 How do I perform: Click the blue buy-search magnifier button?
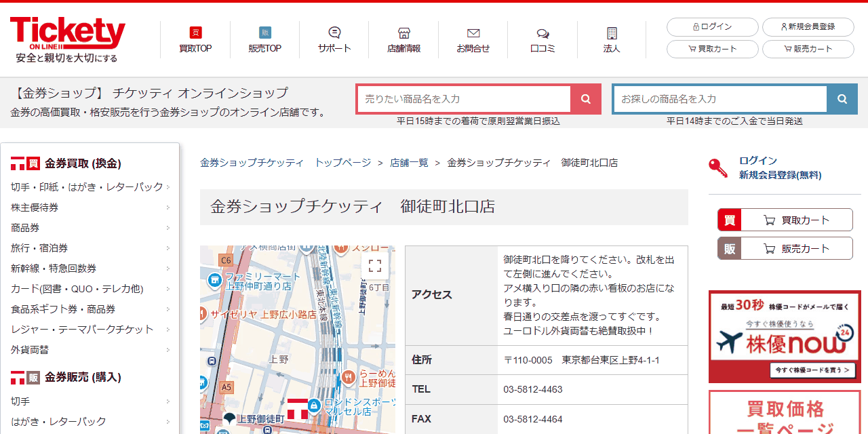pyautogui.click(x=842, y=99)
